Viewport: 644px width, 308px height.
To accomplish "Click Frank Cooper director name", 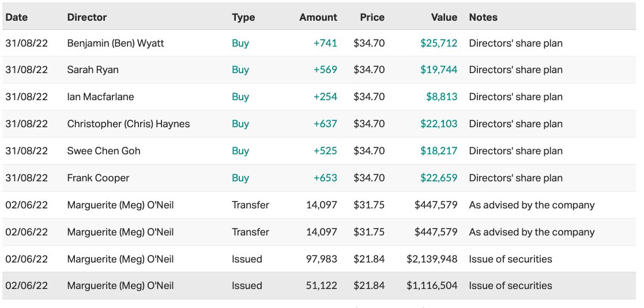I will pyautogui.click(x=98, y=178).
